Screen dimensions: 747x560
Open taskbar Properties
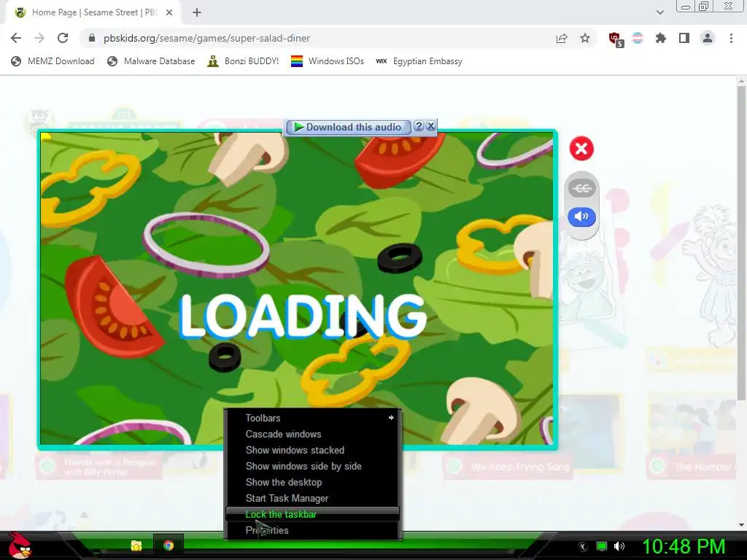click(x=312, y=531)
